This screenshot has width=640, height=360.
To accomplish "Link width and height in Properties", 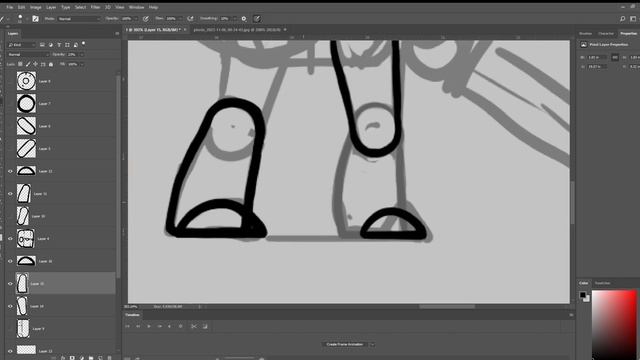I will click(x=615, y=58).
